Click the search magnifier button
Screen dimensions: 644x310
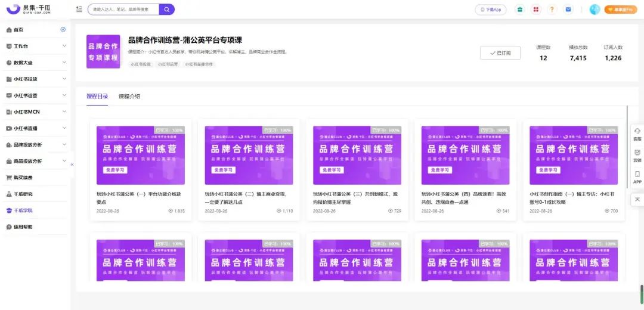167,9
